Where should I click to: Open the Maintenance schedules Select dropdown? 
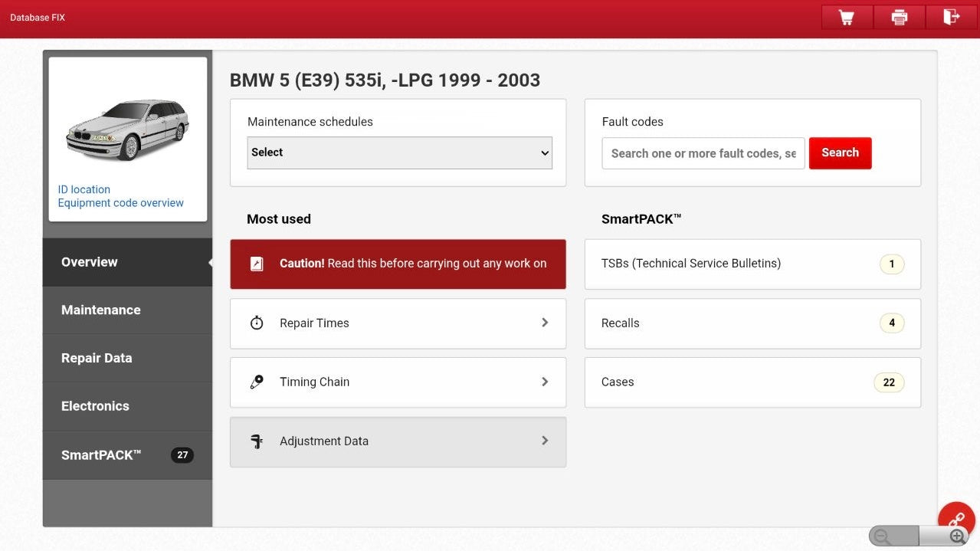(398, 153)
